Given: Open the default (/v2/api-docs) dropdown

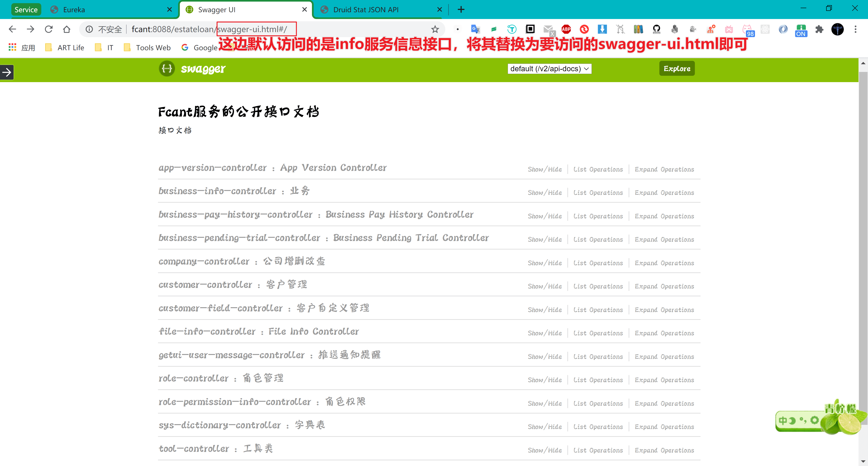Looking at the screenshot, I should pyautogui.click(x=549, y=69).
